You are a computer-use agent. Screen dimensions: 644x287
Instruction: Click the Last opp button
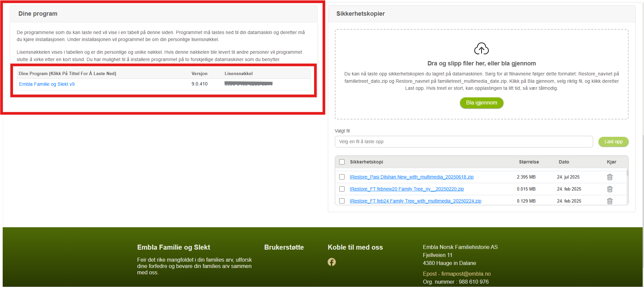pyautogui.click(x=613, y=141)
